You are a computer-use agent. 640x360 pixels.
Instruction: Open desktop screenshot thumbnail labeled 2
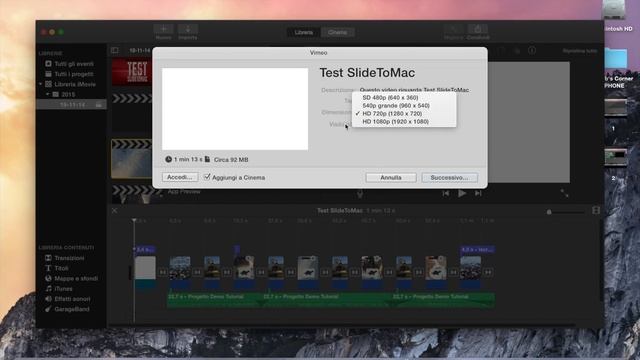(616, 158)
